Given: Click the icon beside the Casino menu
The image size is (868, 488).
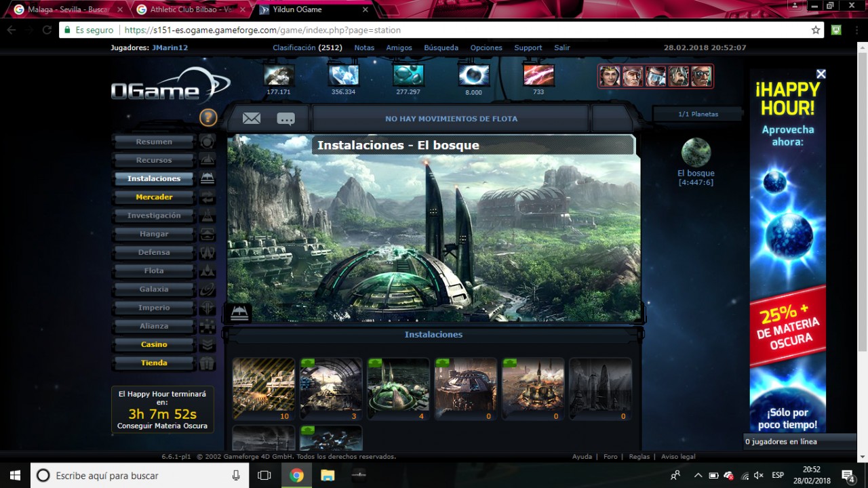Looking at the screenshot, I should (208, 344).
